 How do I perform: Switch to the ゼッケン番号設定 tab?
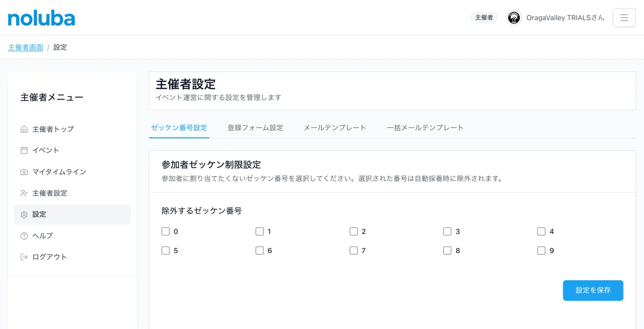179,128
